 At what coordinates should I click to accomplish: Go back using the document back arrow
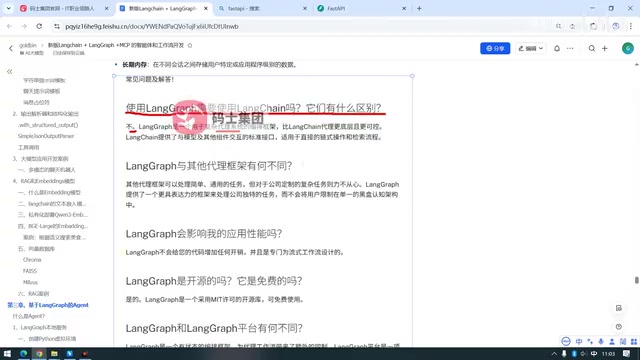point(11,48)
